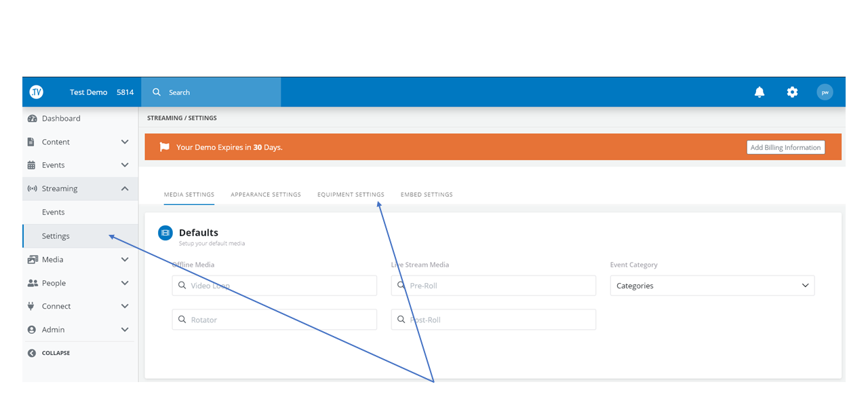Viewport: 868px width, 397px height.
Task: Select Settings under Streaming
Action: point(56,236)
